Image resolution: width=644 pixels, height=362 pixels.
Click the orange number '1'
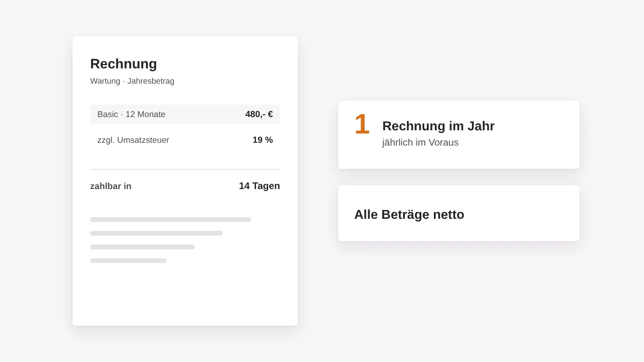click(x=362, y=124)
